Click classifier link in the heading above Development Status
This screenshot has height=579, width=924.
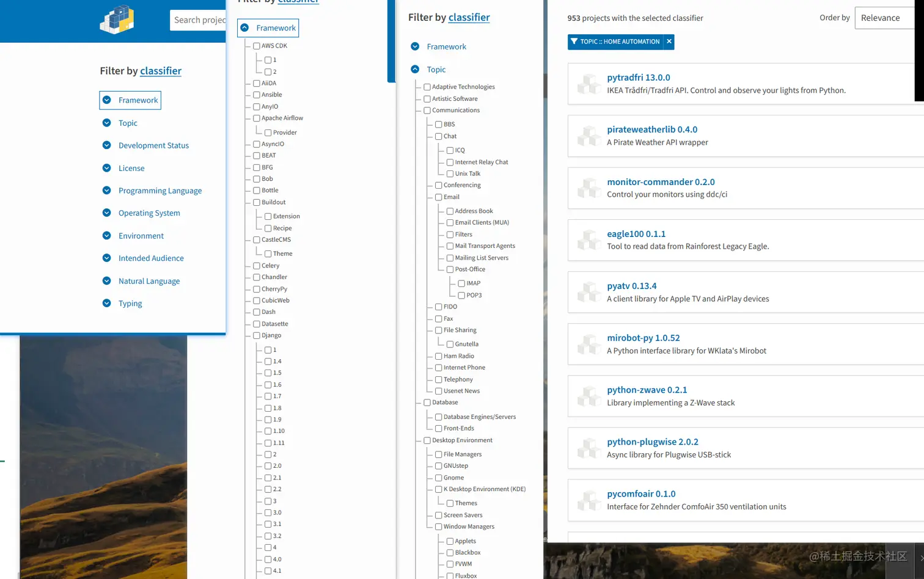[x=161, y=71]
